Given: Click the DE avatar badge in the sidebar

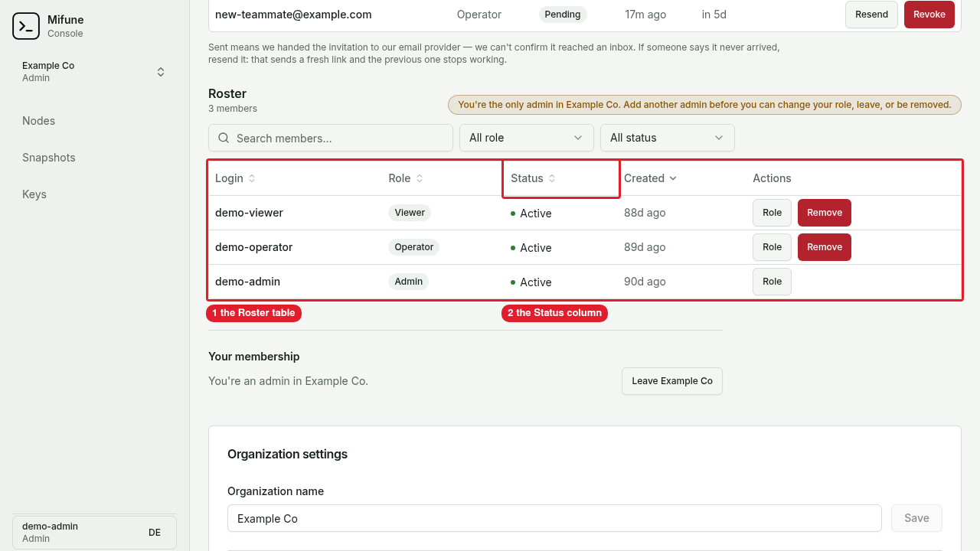Looking at the screenshot, I should 155,533.
